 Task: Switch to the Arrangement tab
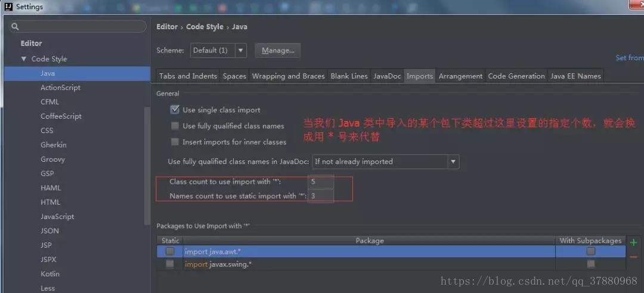point(460,76)
